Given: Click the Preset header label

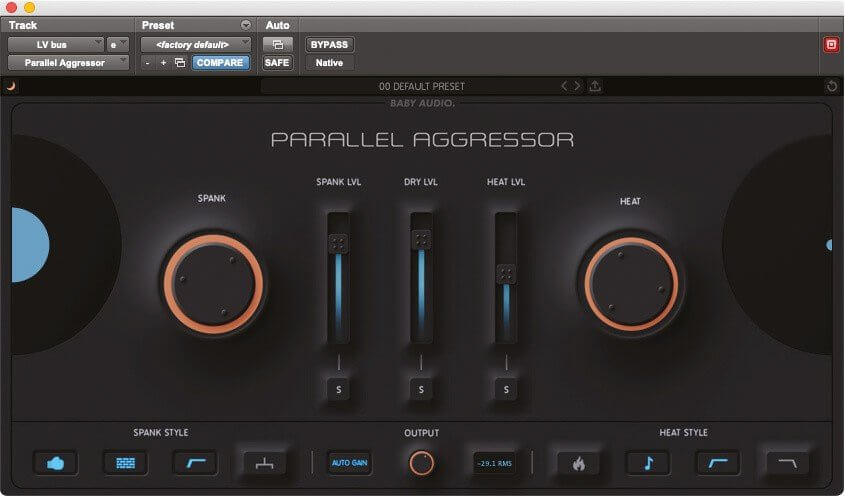Looking at the screenshot, I should (158, 25).
